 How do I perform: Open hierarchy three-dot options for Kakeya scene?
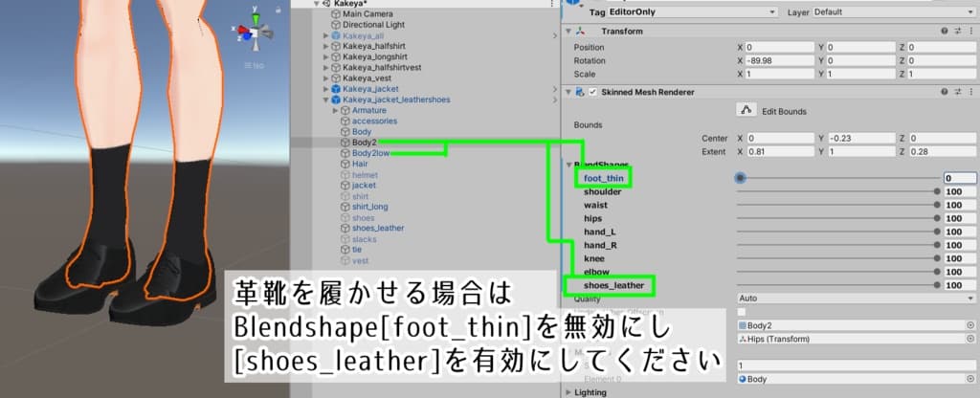(x=551, y=4)
